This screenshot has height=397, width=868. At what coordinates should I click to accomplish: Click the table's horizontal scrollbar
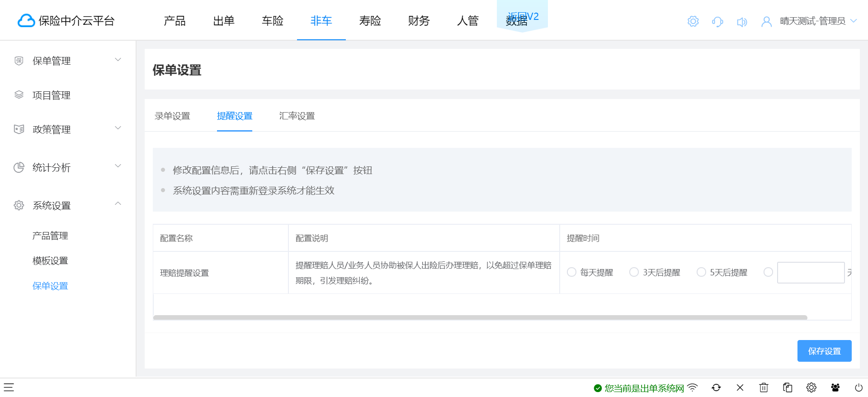click(x=480, y=317)
